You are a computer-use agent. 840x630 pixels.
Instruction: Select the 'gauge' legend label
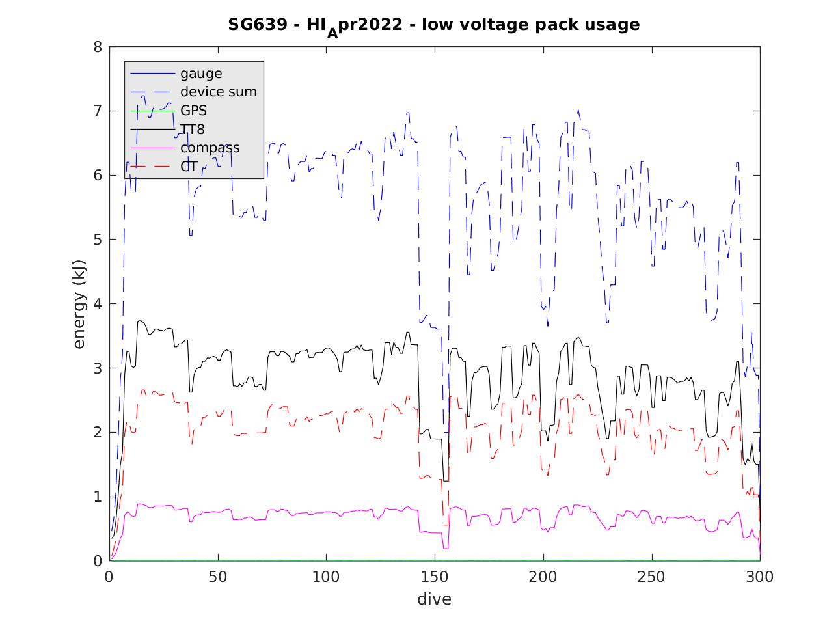pos(201,74)
